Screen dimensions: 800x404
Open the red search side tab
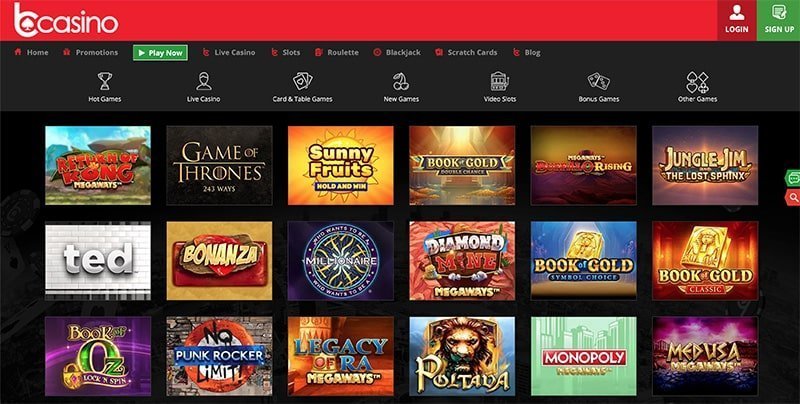point(792,197)
